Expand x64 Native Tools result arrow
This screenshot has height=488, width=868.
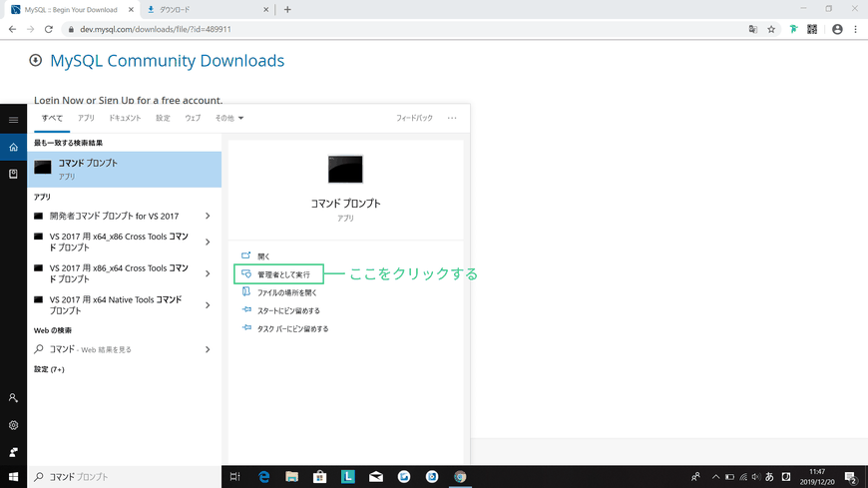click(x=208, y=305)
